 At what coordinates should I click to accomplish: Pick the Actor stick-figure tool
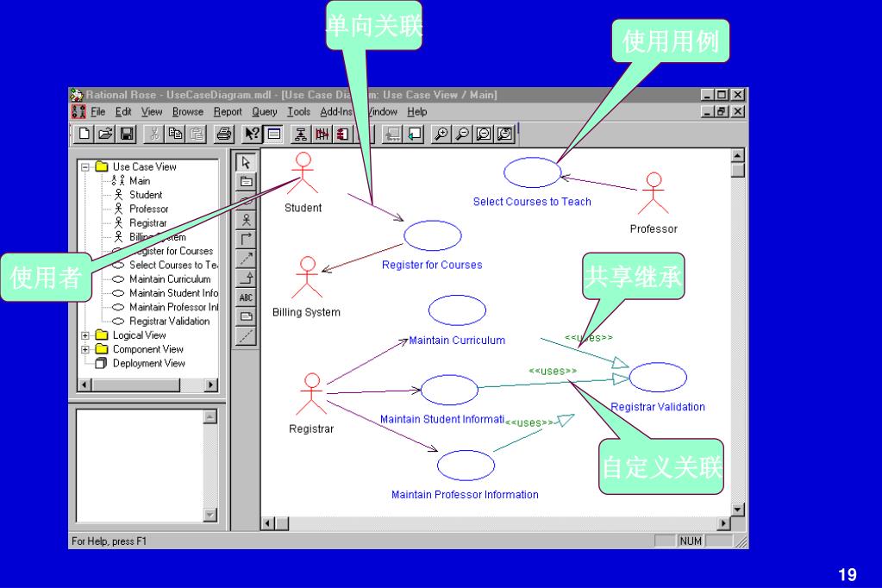(x=246, y=220)
